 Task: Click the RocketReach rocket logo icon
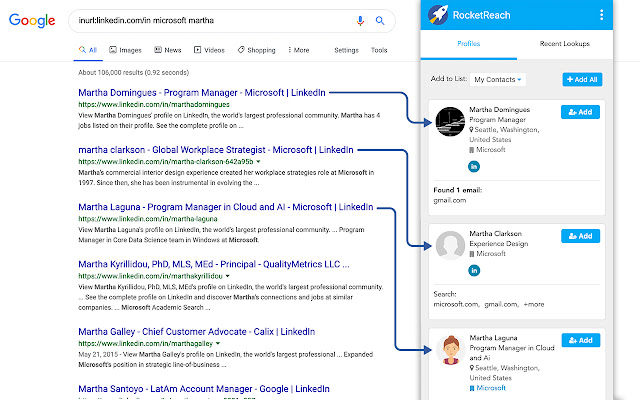pyautogui.click(x=437, y=15)
